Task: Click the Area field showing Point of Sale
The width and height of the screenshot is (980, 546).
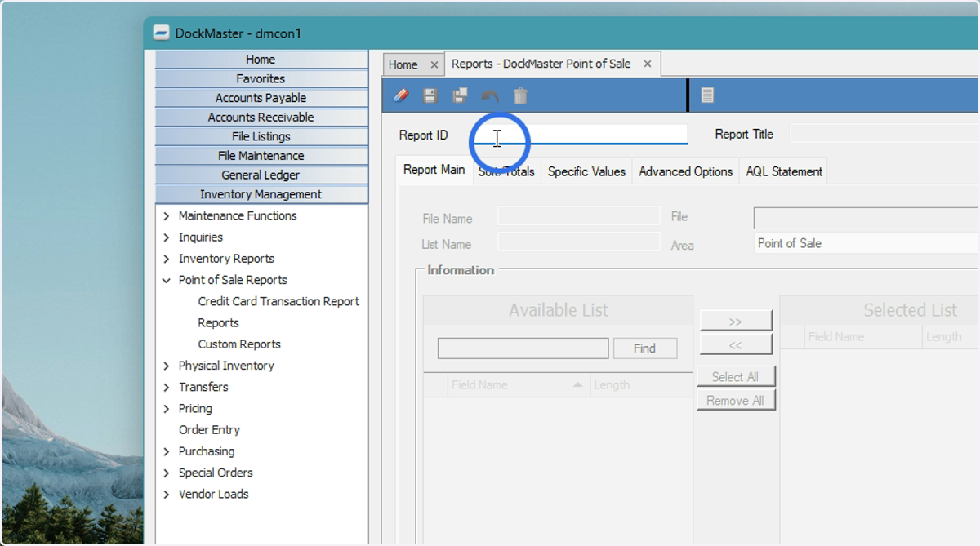Action: click(866, 243)
